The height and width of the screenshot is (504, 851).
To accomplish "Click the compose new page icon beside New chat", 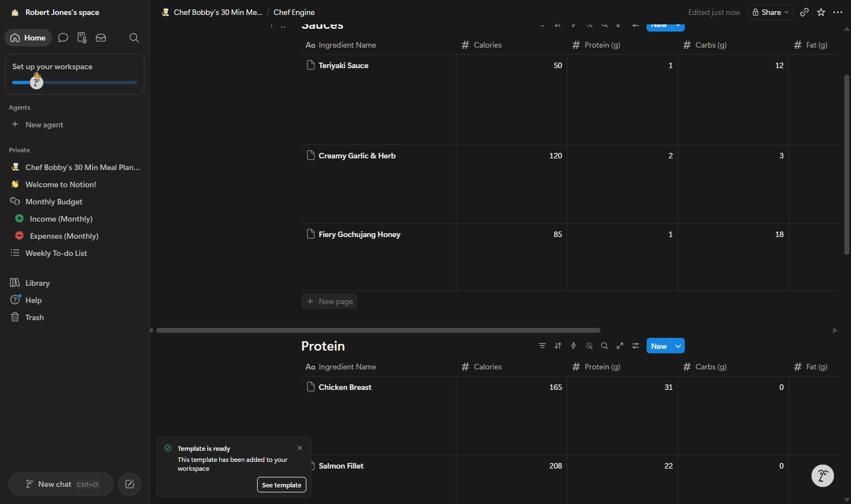I will coord(130,484).
